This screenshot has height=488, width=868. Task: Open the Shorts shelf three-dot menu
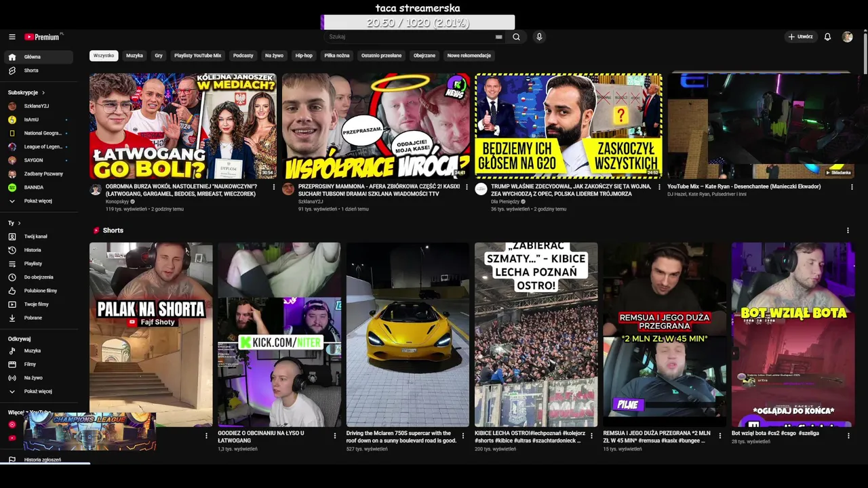(x=848, y=230)
